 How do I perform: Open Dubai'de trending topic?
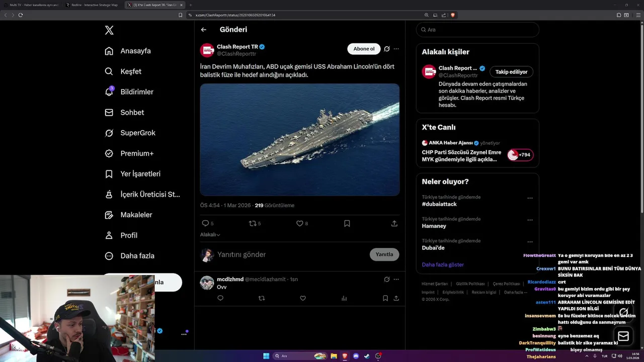433,248
